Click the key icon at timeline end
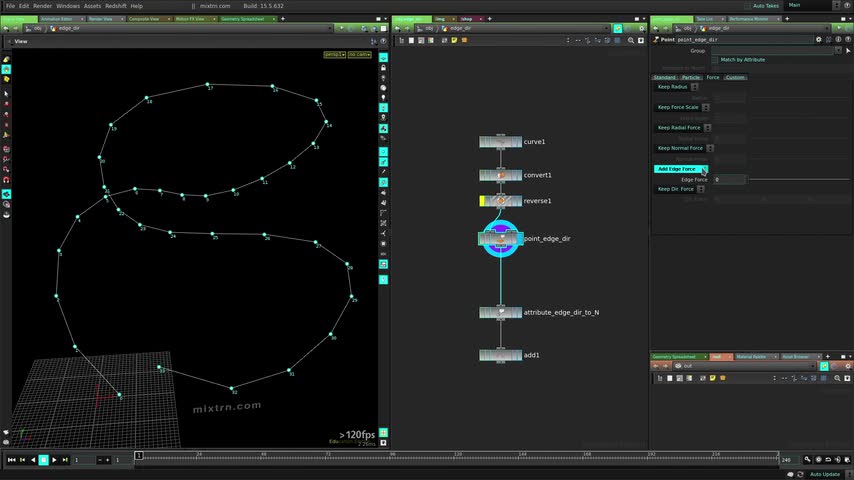Viewport: 854px width, 480px height. (807, 460)
